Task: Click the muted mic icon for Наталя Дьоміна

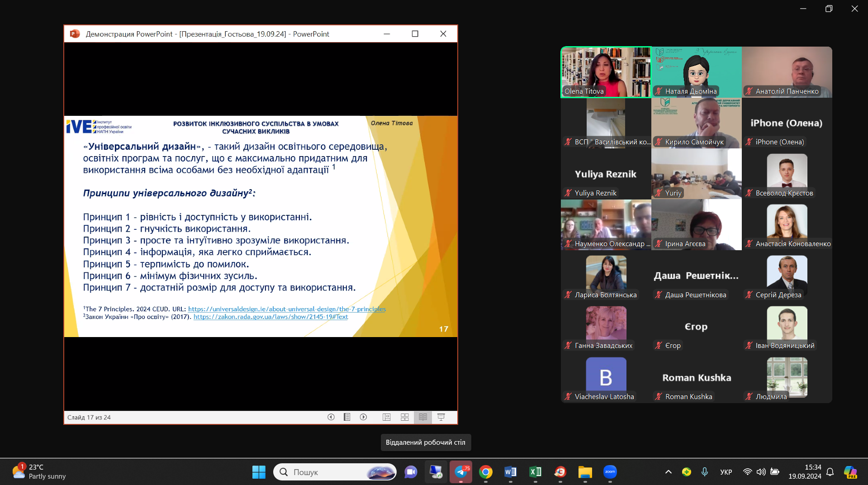Action: [659, 91]
